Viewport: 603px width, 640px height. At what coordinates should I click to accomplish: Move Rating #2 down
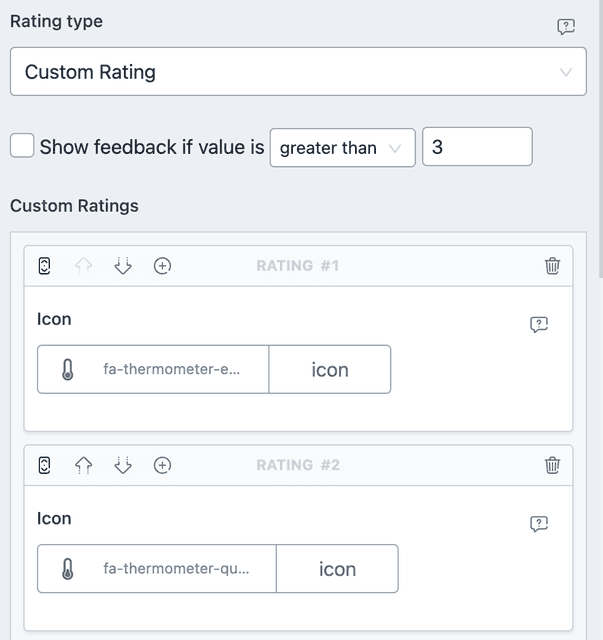123,465
